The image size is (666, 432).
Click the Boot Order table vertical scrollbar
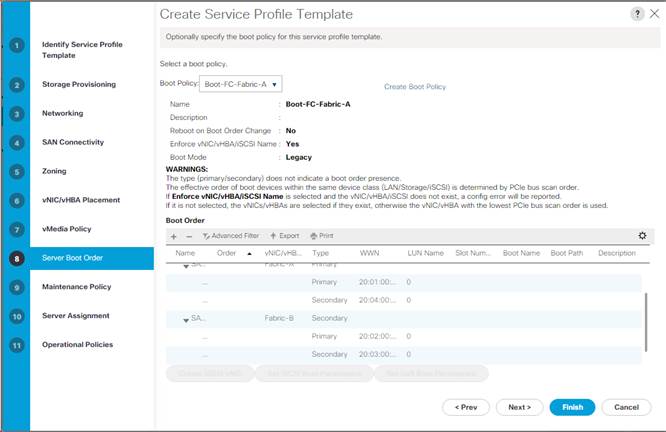(646, 322)
